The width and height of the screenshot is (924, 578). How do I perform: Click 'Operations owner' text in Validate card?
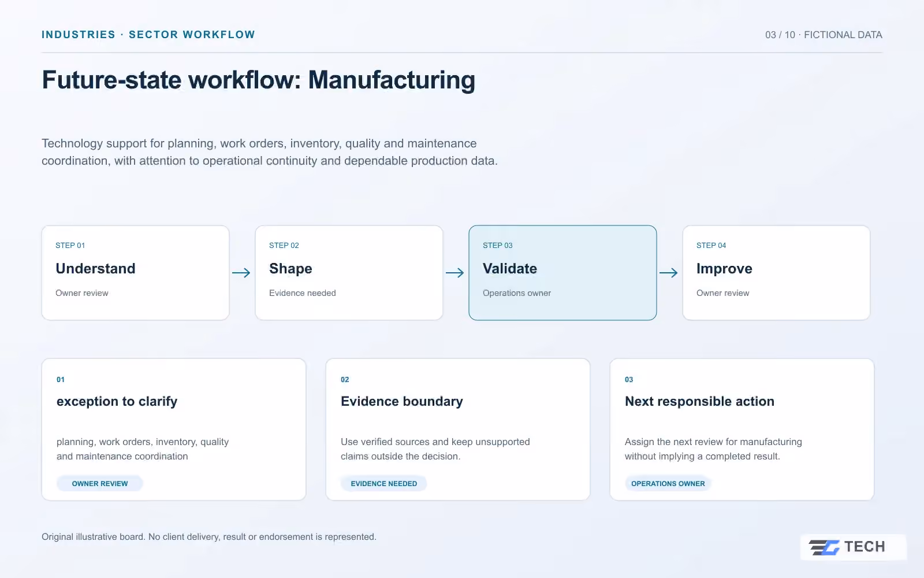coord(517,293)
